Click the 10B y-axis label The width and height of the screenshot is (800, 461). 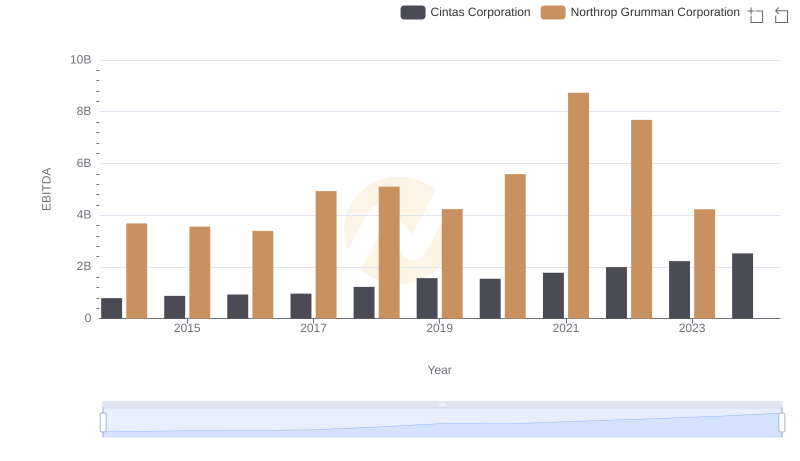(81, 60)
